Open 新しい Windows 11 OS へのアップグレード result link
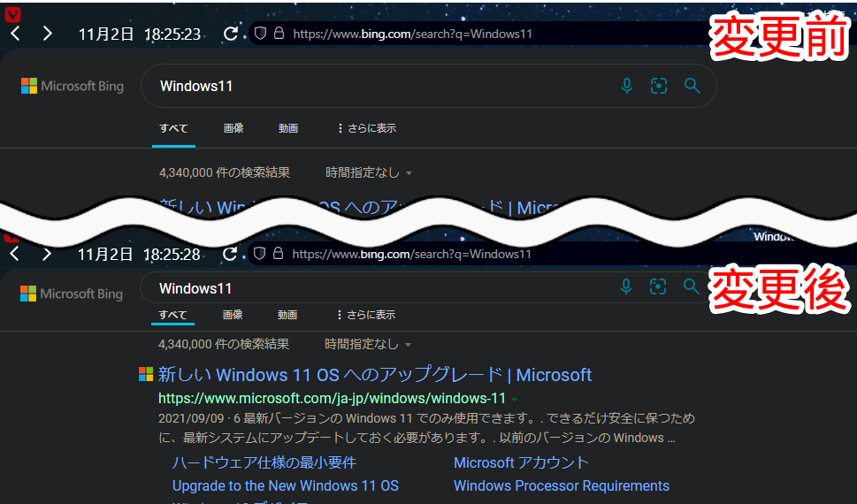Image resolution: width=857 pixels, height=504 pixels. point(375,375)
